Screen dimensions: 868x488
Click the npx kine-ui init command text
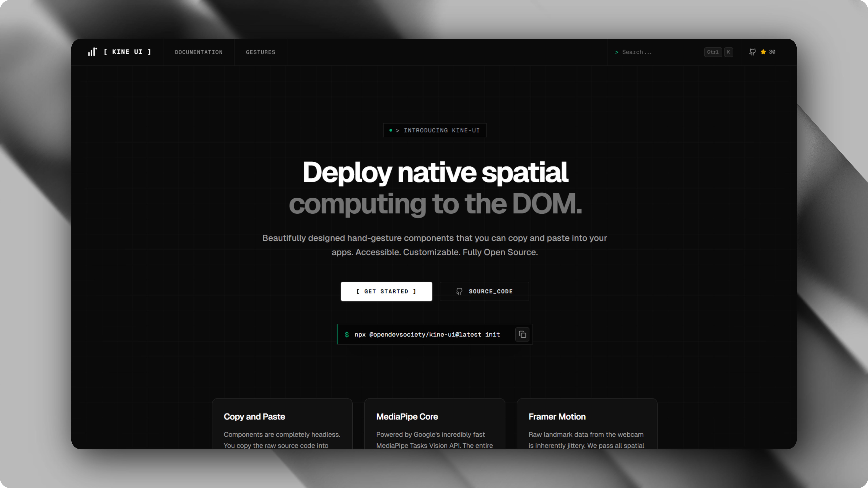click(427, 334)
